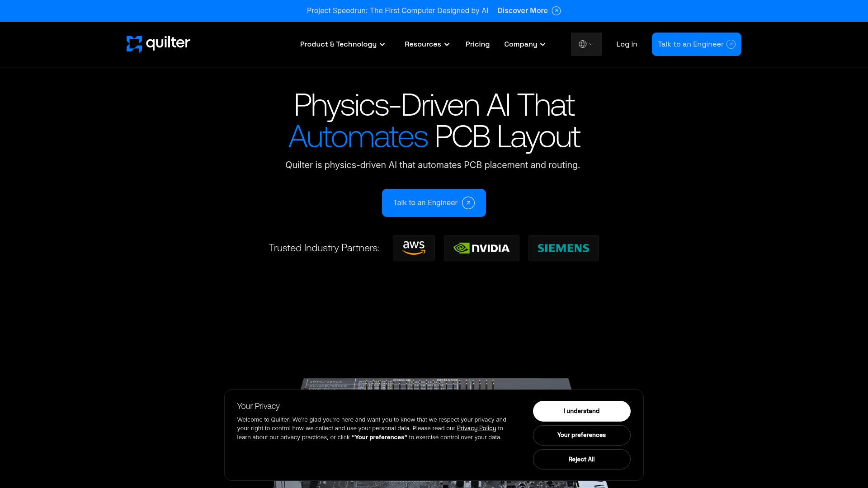This screenshot has width=868, height=488.
Task: Expand the Product & Technology menu chevron
Action: (382, 44)
